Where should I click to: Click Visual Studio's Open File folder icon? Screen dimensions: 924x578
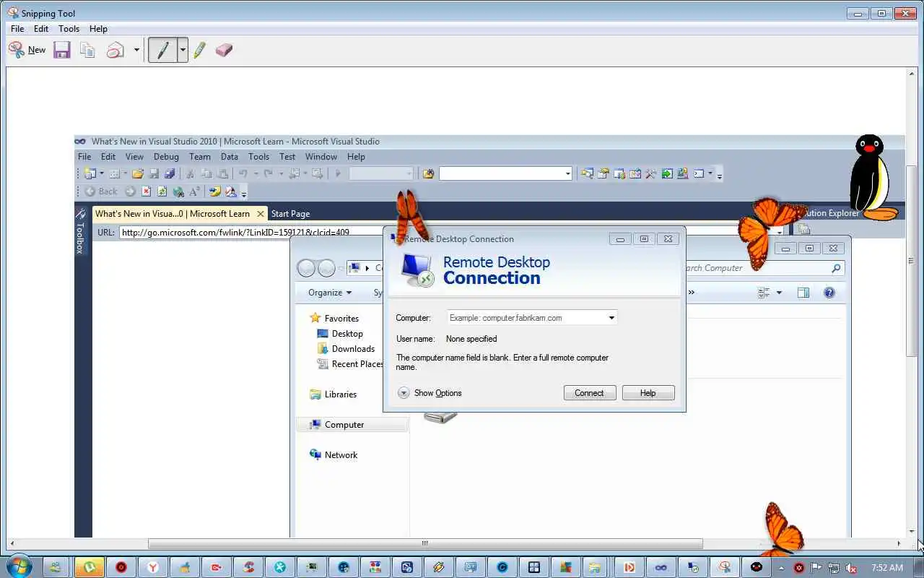[137, 173]
